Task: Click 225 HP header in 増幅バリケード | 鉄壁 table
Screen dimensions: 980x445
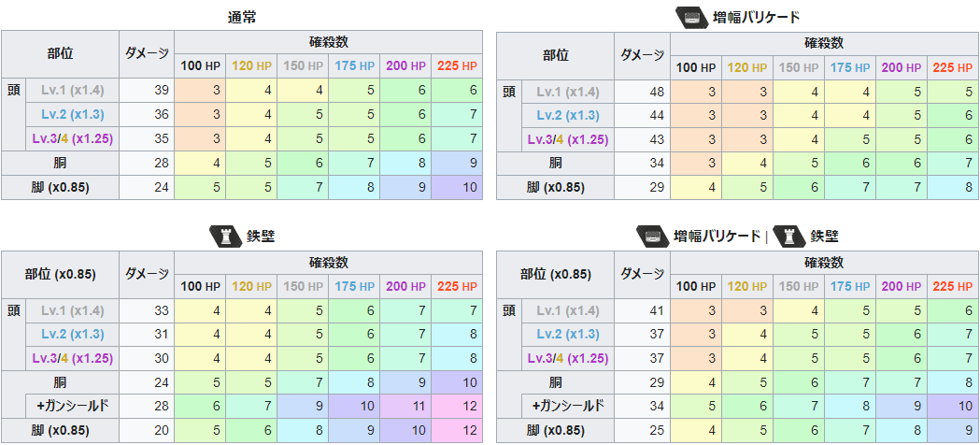Action: click(953, 286)
